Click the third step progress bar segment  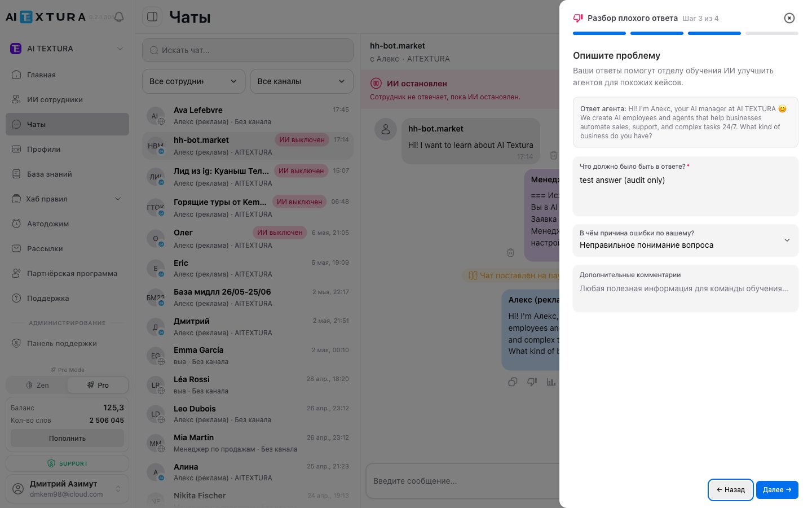pyautogui.click(x=714, y=33)
